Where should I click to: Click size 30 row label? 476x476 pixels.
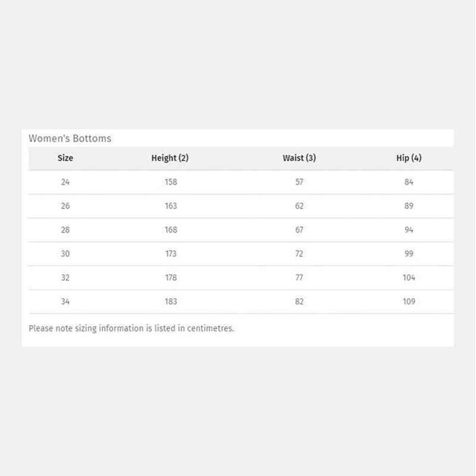pyautogui.click(x=65, y=253)
